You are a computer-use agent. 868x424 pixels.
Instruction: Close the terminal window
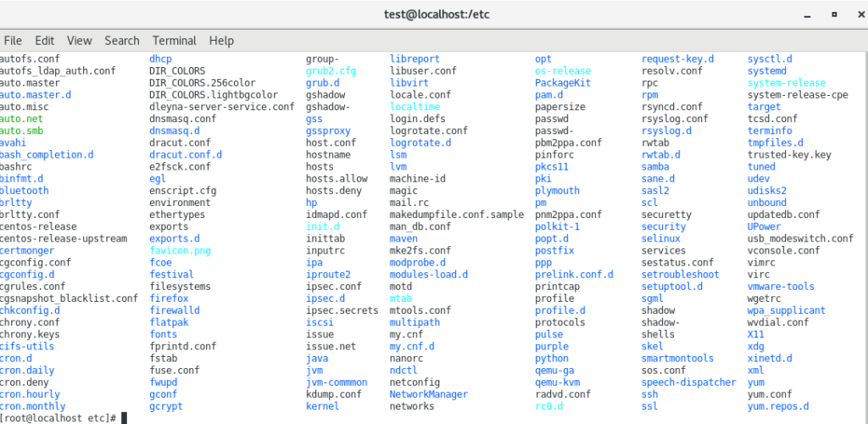tap(861, 14)
